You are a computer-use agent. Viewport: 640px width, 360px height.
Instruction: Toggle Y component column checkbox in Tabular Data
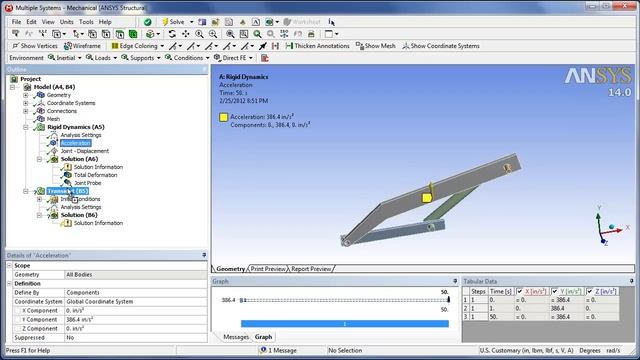(x=555, y=291)
